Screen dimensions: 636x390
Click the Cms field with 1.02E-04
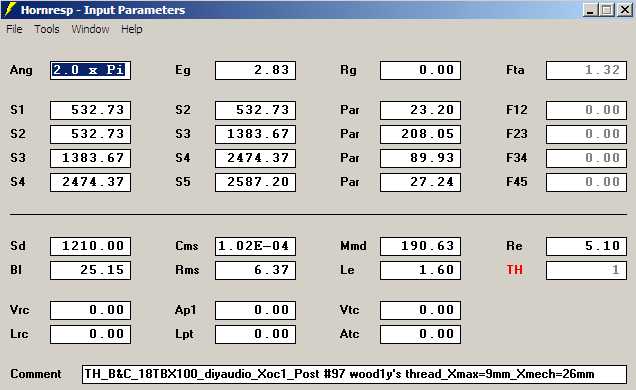pos(256,246)
